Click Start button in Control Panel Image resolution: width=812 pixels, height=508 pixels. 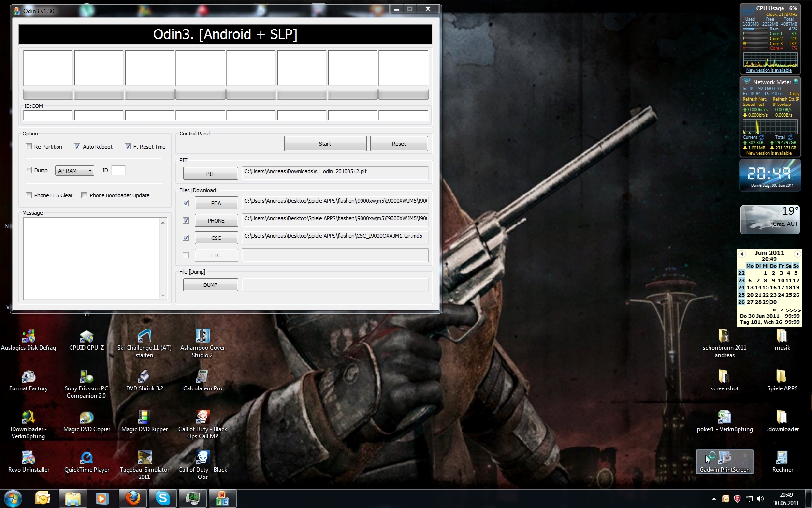(x=325, y=144)
